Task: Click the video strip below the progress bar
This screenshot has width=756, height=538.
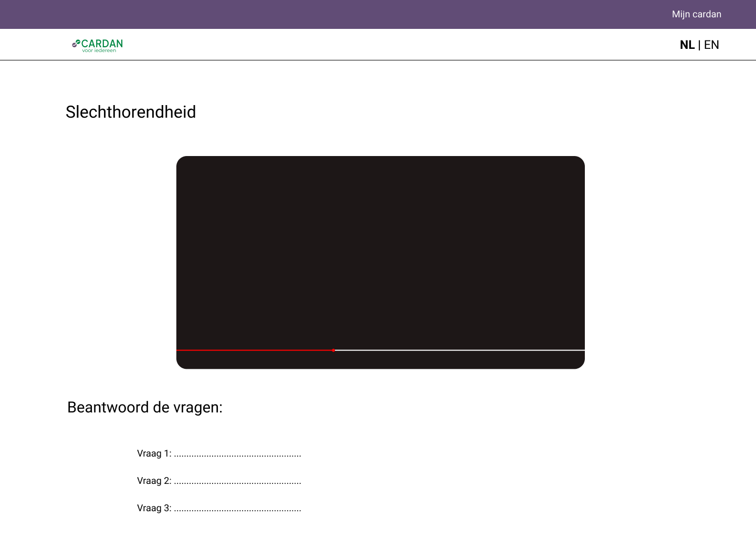Action: [x=381, y=360]
